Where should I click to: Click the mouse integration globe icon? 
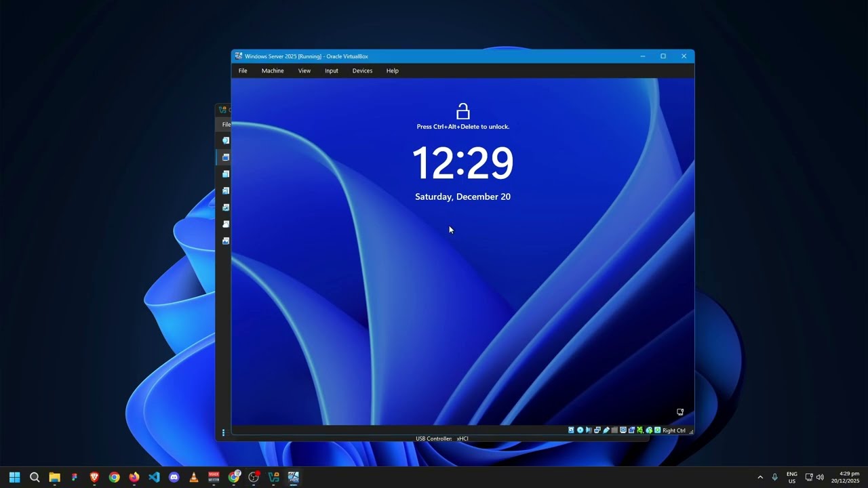[649, 430]
